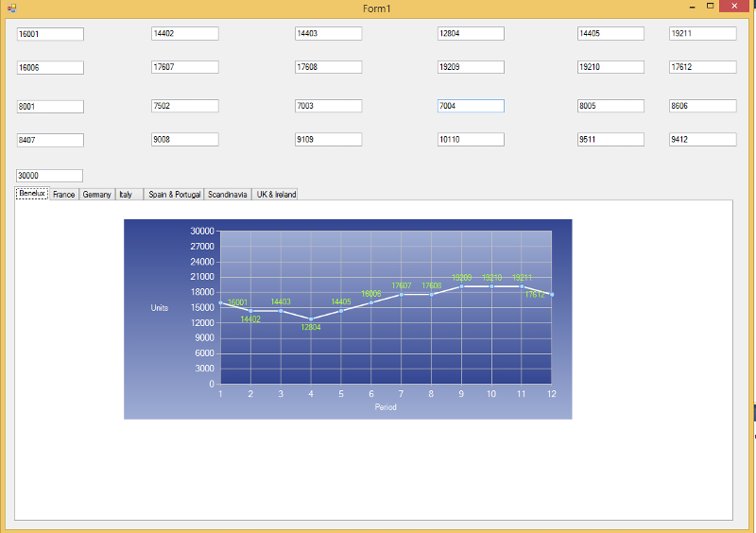Viewport: 756px width, 533px height.
Task: Click the Units axis title on chart
Action: 159,308
